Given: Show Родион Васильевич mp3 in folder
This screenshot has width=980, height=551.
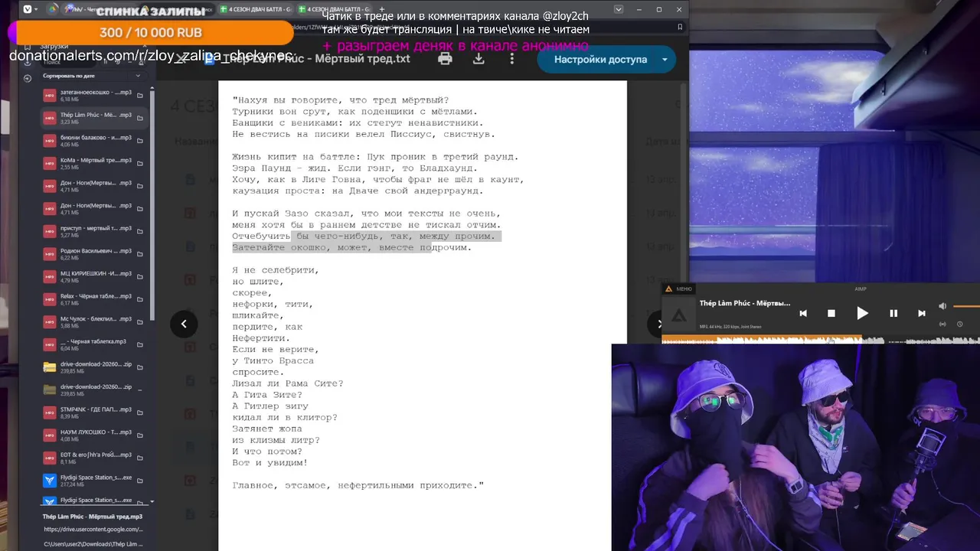Looking at the screenshot, I should (139, 254).
